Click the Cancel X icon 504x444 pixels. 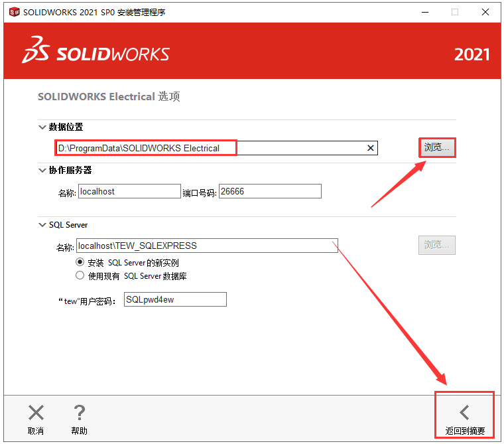(36, 413)
